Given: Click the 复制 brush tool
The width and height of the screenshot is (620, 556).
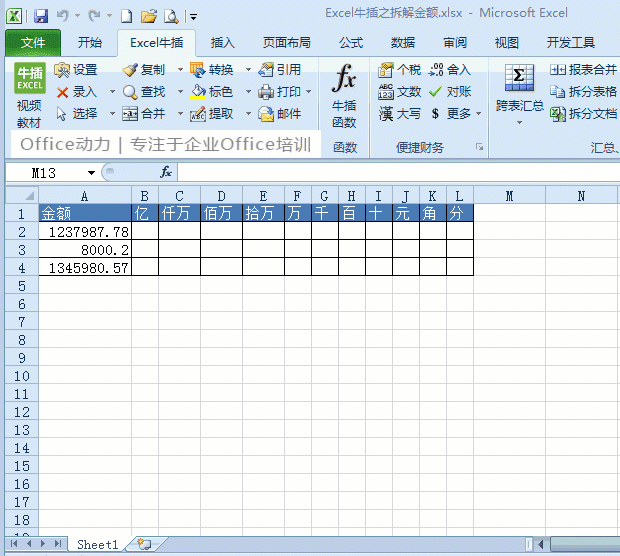Looking at the screenshot, I should point(143,70).
